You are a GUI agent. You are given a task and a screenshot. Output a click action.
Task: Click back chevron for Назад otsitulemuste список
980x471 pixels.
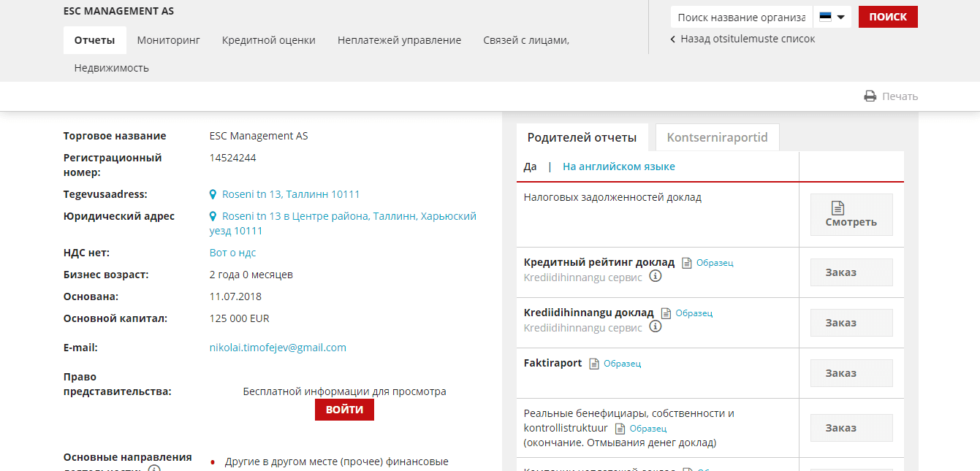tap(672, 39)
